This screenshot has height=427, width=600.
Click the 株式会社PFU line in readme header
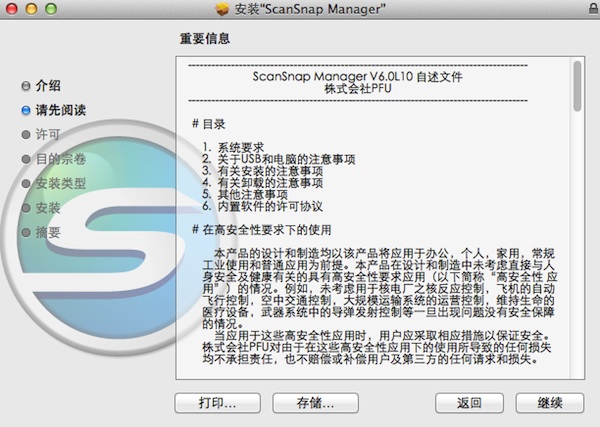point(358,88)
